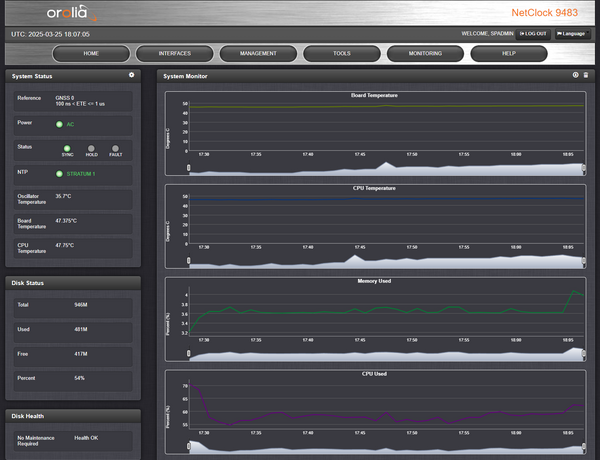
Task: Click Oscillator Temperature value 35.7°C
Action: [63, 196]
